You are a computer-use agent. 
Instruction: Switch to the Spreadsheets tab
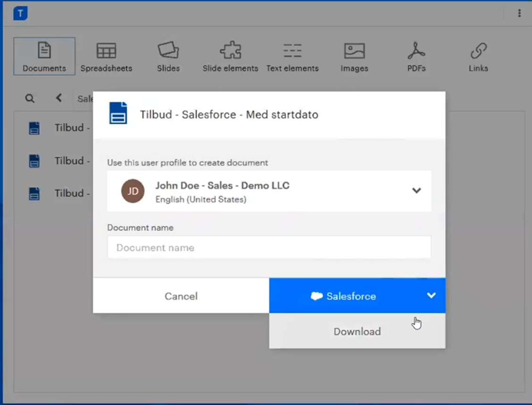(106, 56)
